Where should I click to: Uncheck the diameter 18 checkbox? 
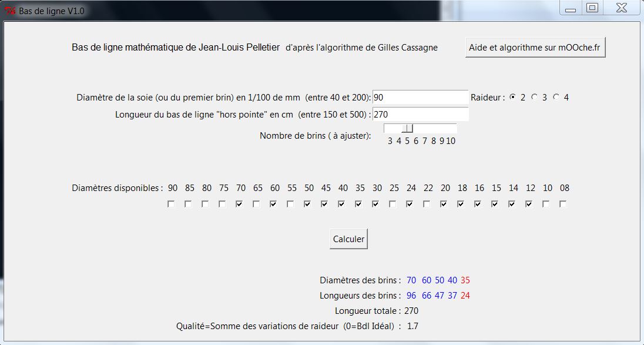461,204
